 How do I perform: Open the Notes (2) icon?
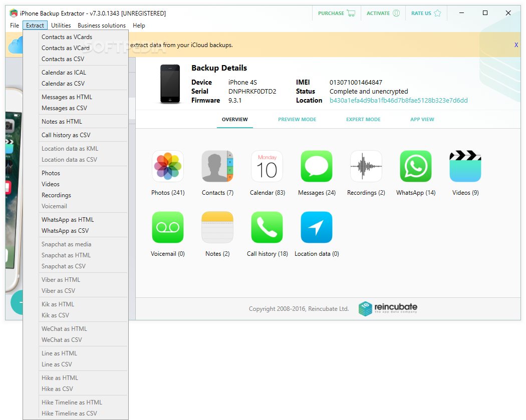tap(217, 227)
